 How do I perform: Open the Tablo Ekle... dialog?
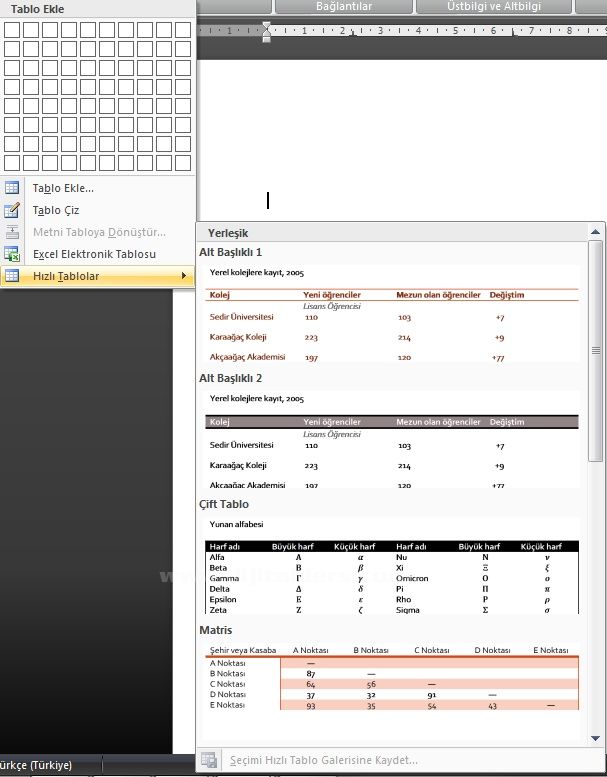98,188
